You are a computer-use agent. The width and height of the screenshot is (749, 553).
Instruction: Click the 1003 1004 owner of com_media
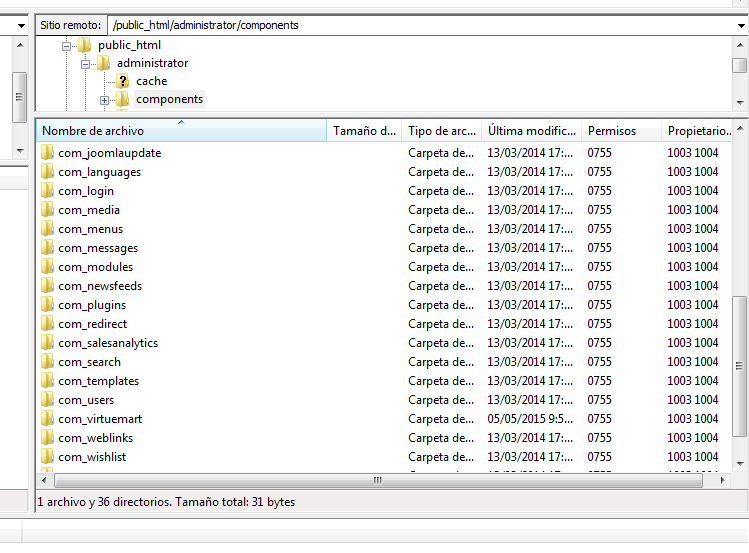[x=693, y=210]
